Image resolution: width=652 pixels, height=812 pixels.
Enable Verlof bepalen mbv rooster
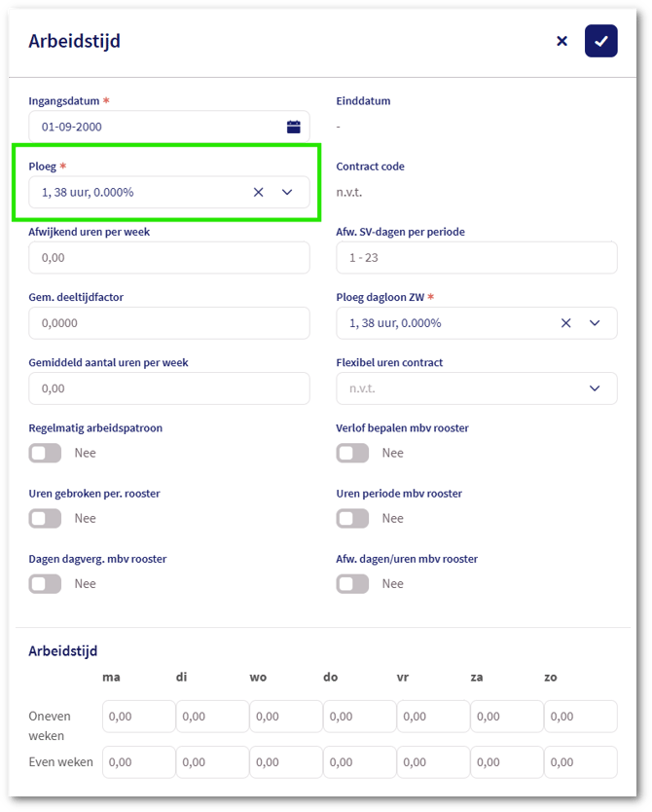click(x=352, y=453)
